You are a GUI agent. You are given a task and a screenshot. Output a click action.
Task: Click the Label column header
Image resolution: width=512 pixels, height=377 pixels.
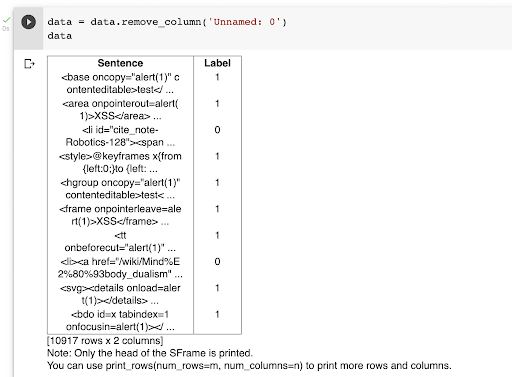[217, 63]
